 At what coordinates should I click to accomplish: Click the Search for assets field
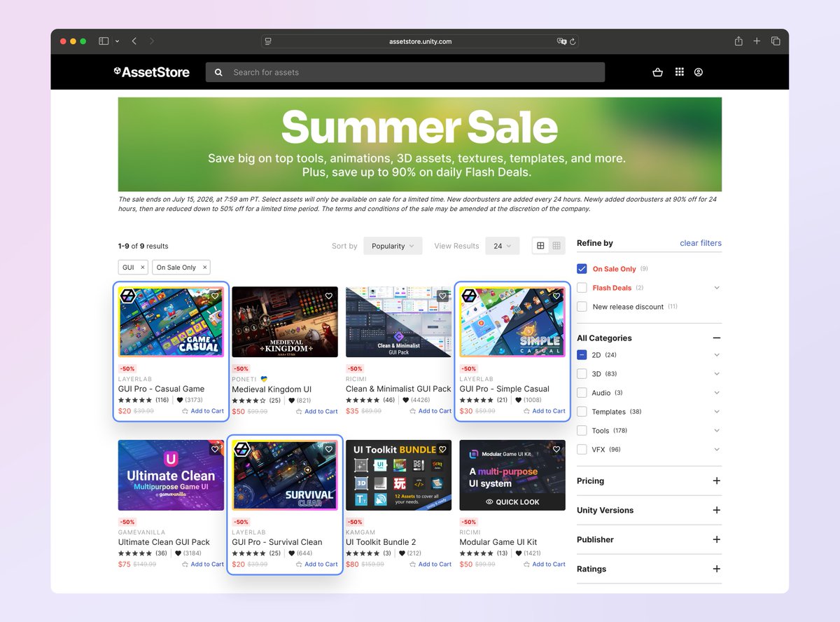pyautogui.click(x=405, y=72)
